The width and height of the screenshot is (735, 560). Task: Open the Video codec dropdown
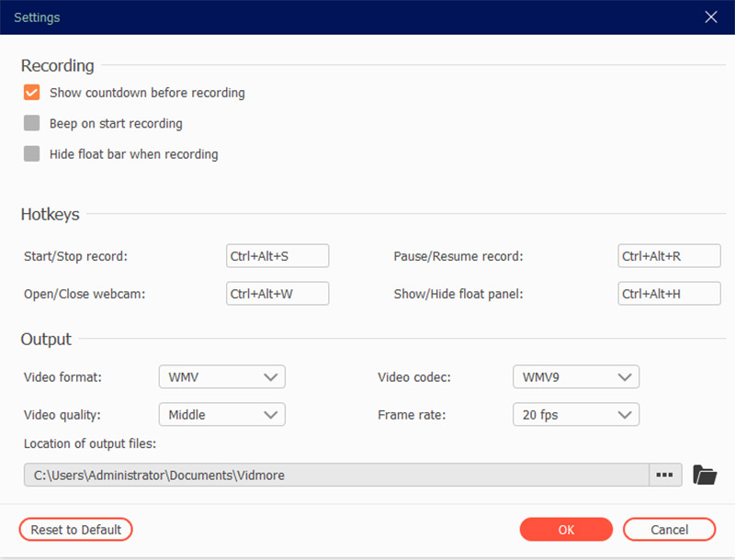click(x=575, y=377)
